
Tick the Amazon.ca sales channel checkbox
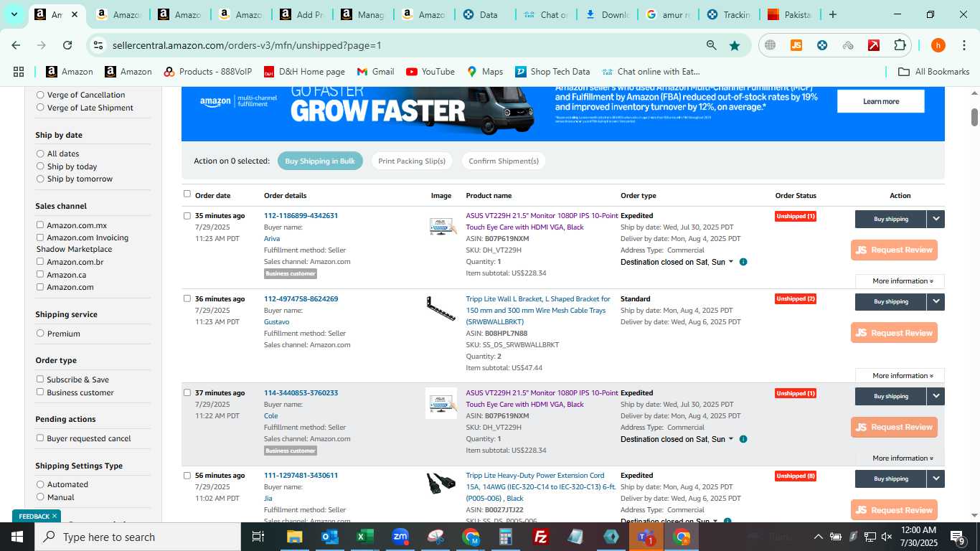tap(40, 274)
